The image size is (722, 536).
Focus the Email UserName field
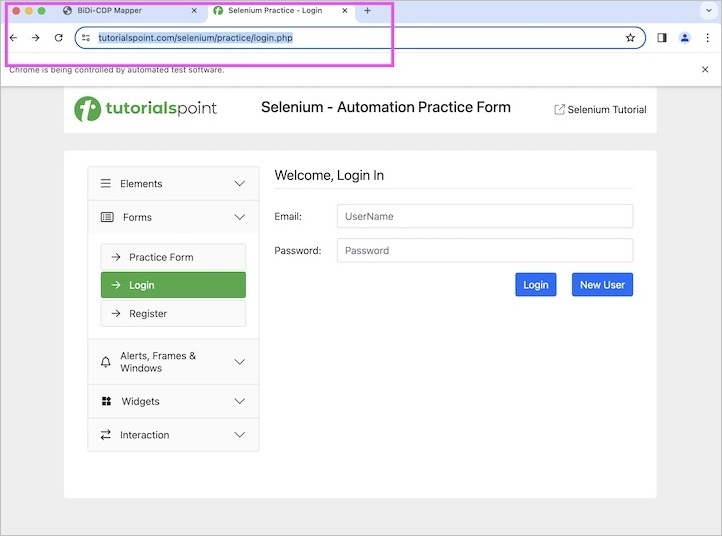pyautogui.click(x=485, y=216)
